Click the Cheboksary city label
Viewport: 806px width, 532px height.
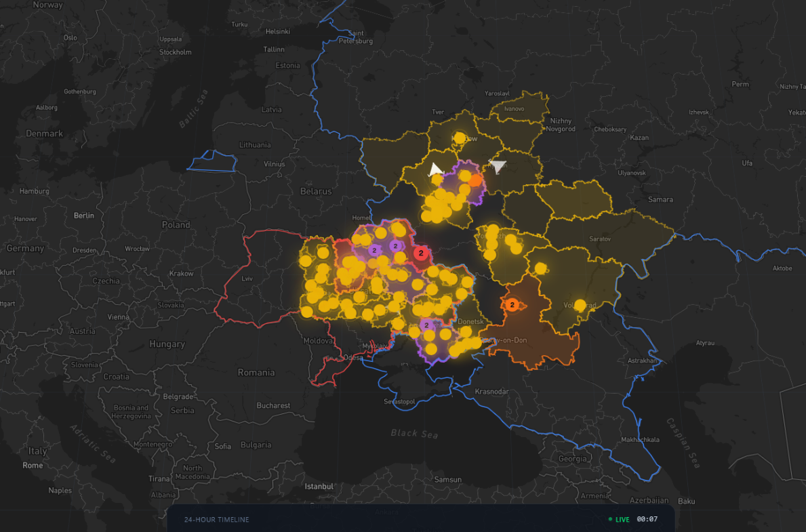click(610, 129)
